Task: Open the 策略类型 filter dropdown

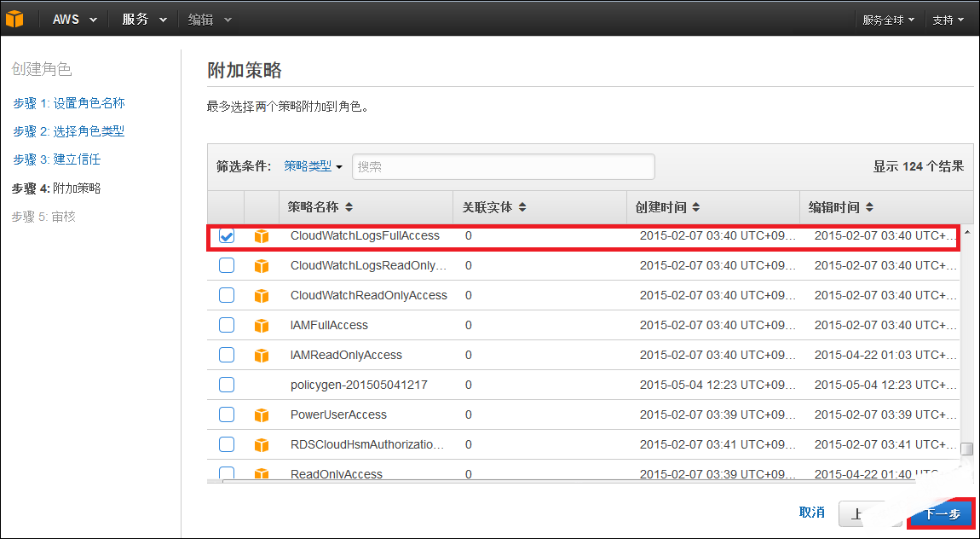Action: [x=313, y=166]
